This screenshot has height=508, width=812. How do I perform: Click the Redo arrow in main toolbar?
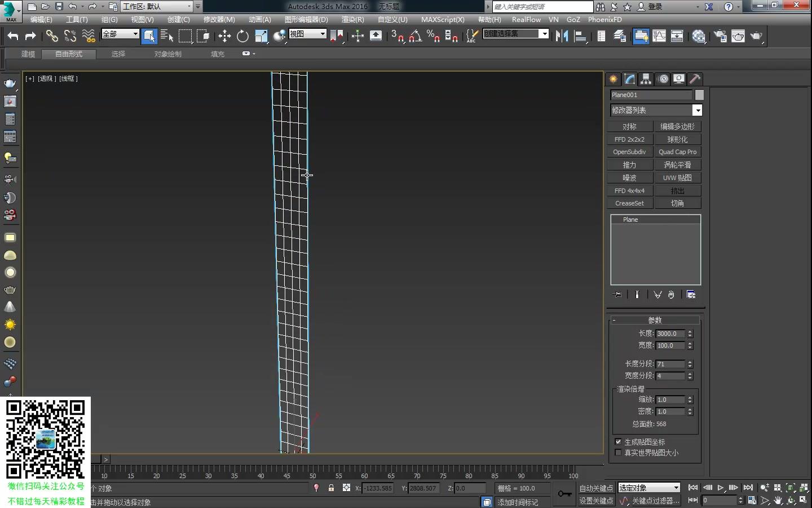coord(30,36)
